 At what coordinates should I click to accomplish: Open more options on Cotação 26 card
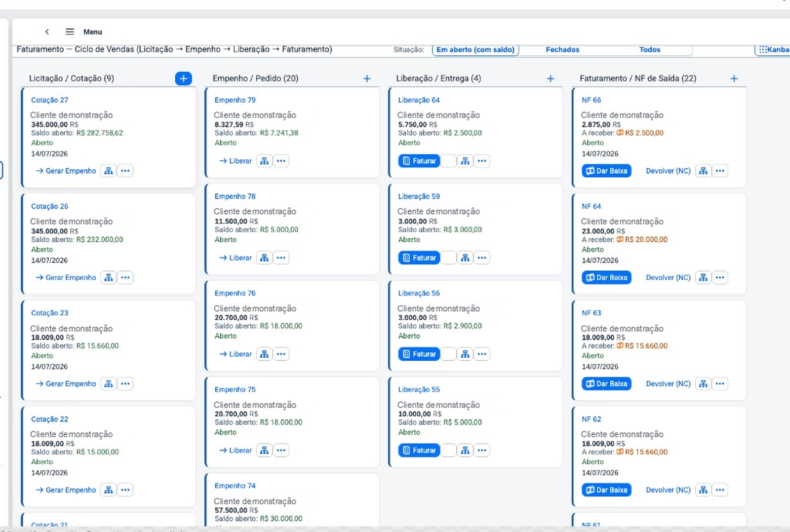(125, 277)
